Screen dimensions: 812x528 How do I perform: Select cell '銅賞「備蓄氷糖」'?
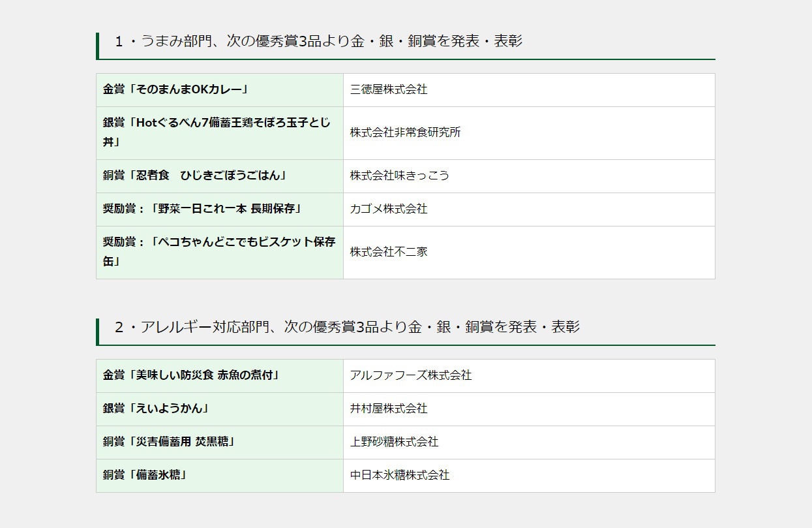coord(220,476)
